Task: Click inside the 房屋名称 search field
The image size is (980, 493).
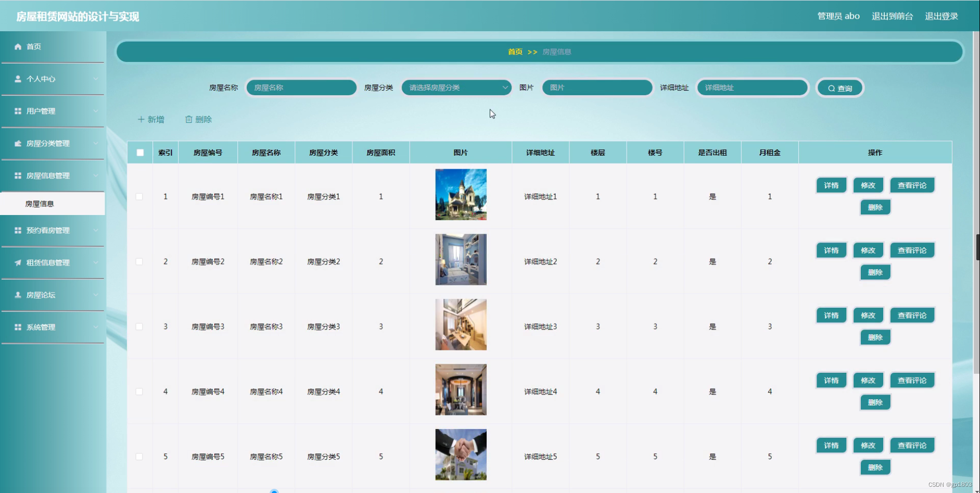Action: (301, 87)
